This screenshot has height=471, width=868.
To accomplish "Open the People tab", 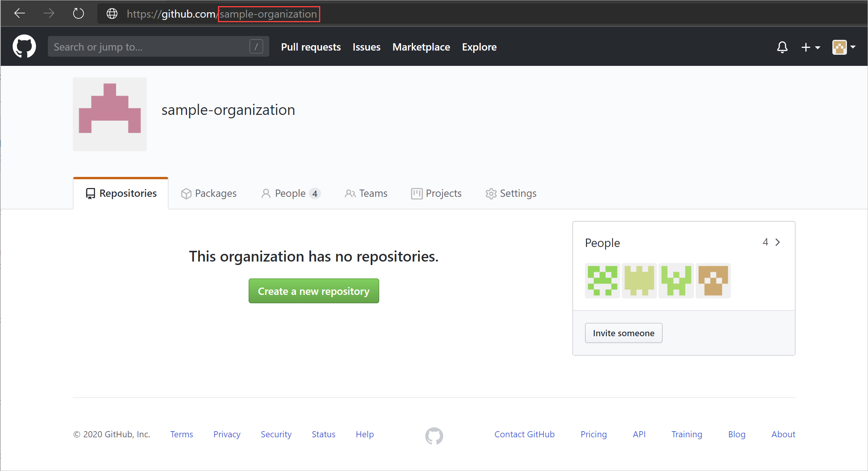I will click(290, 193).
